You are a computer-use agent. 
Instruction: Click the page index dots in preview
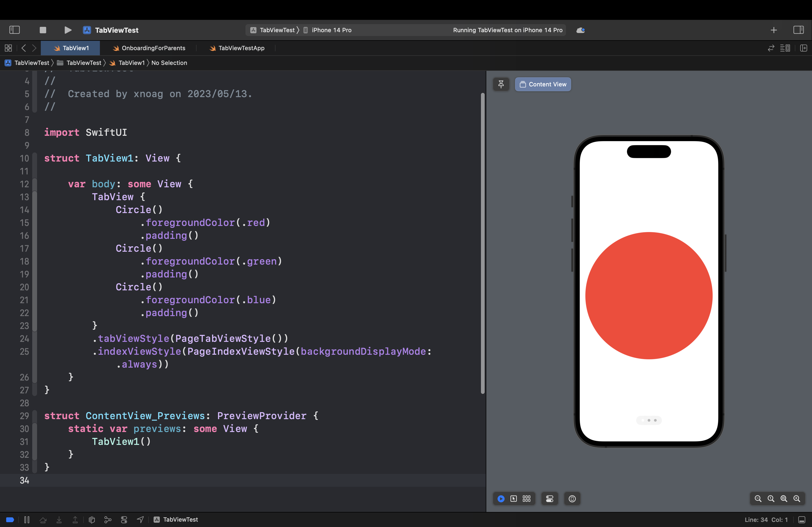[x=649, y=420]
